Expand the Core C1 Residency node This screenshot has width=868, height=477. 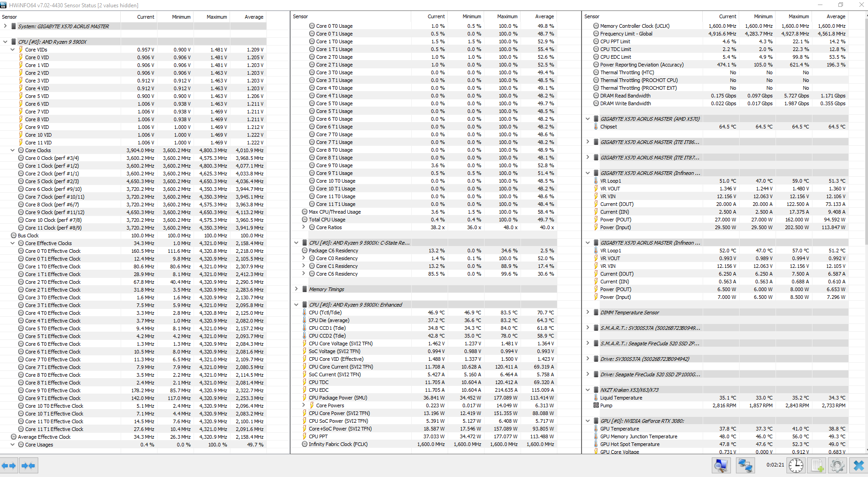303,266
